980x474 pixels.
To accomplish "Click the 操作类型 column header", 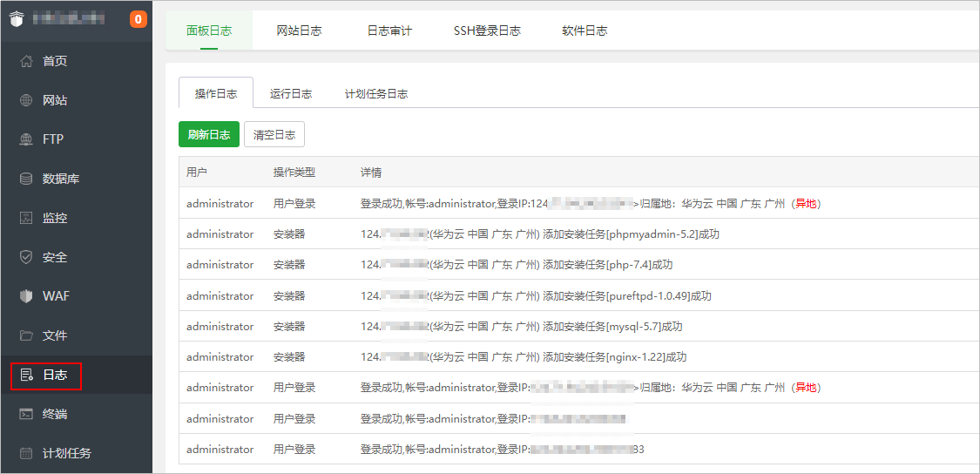I will [x=294, y=172].
